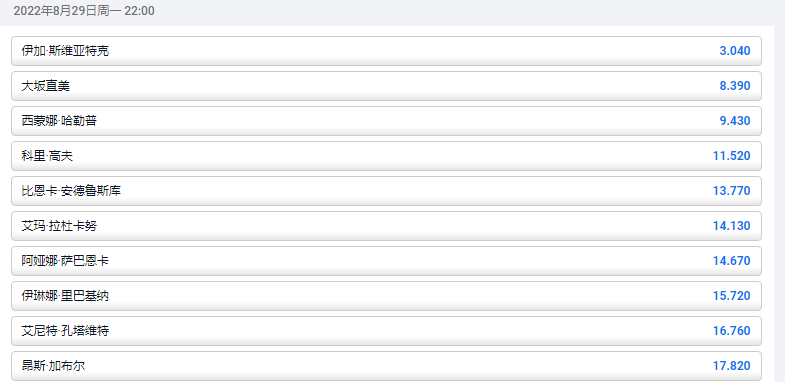Click the 14.130 odds value

[x=731, y=226]
